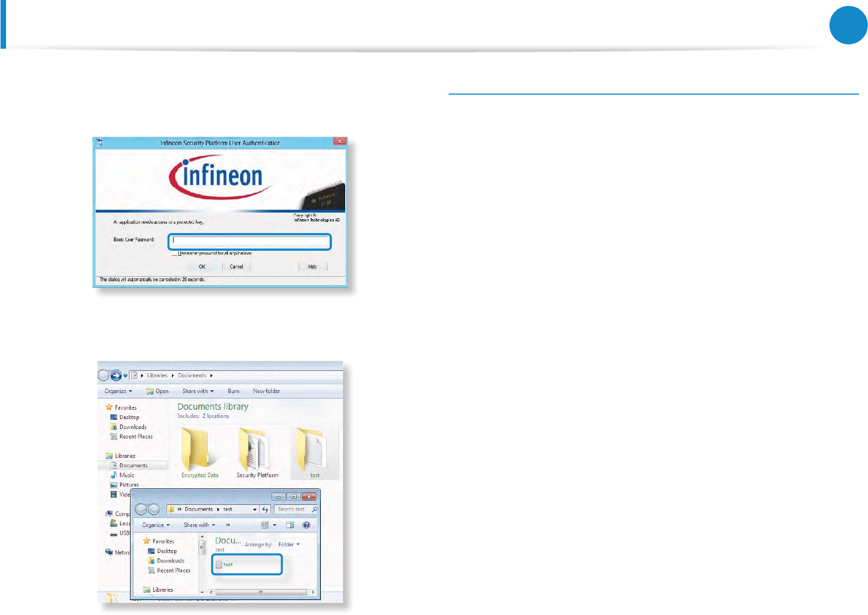Click the Computer icon in the sidebar

(x=109, y=514)
